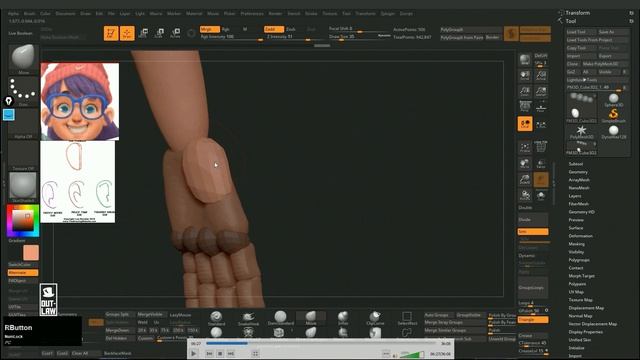Image resolution: width=640 pixels, height=360 pixels.
Task: Play the video with play button
Action: [194, 353]
